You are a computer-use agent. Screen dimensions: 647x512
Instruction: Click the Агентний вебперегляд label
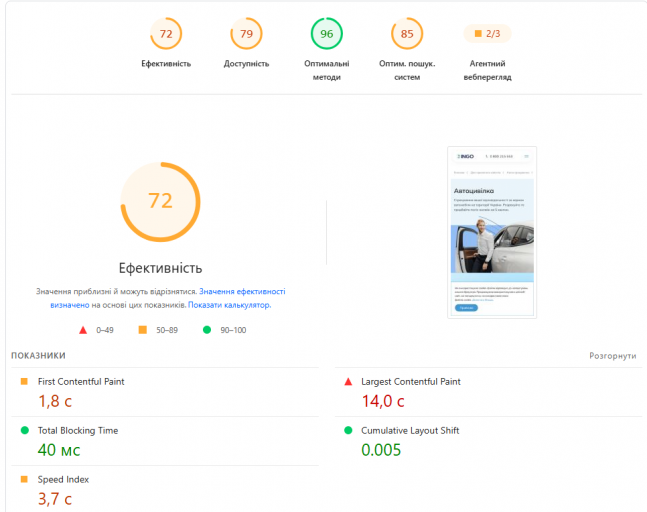pos(487,70)
